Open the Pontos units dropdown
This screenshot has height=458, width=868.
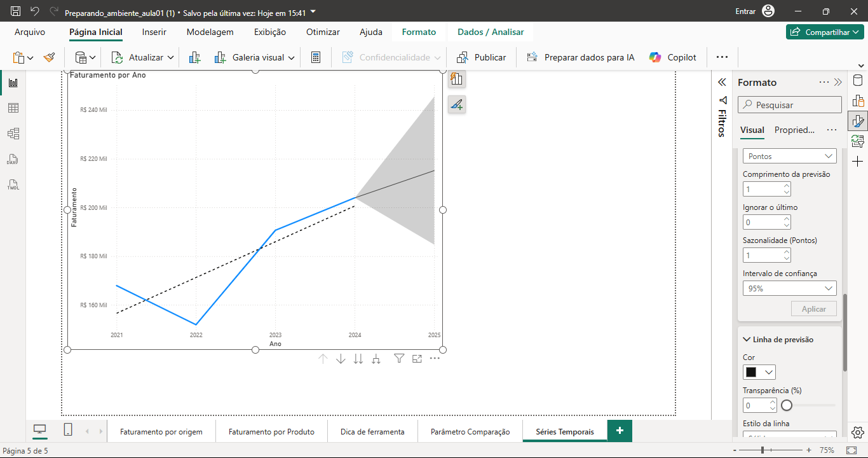790,156
